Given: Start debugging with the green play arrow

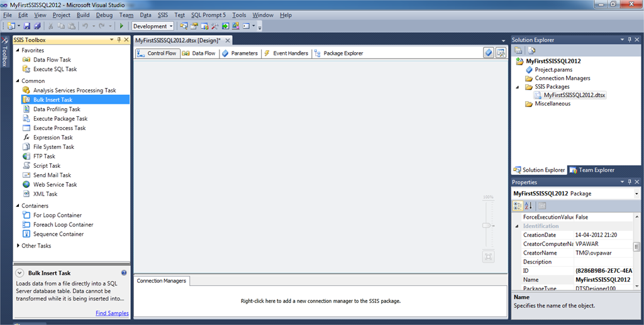Looking at the screenshot, I should pos(121,26).
